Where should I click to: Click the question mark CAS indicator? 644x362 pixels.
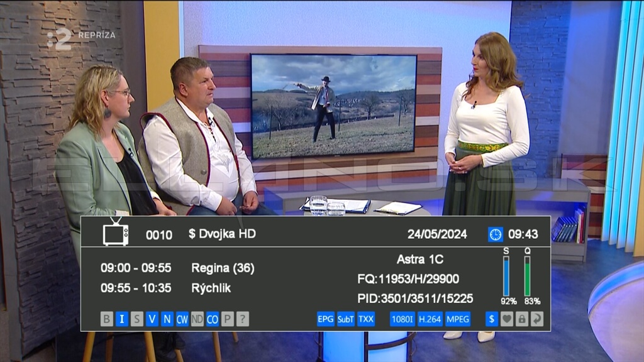pyautogui.click(x=242, y=319)
